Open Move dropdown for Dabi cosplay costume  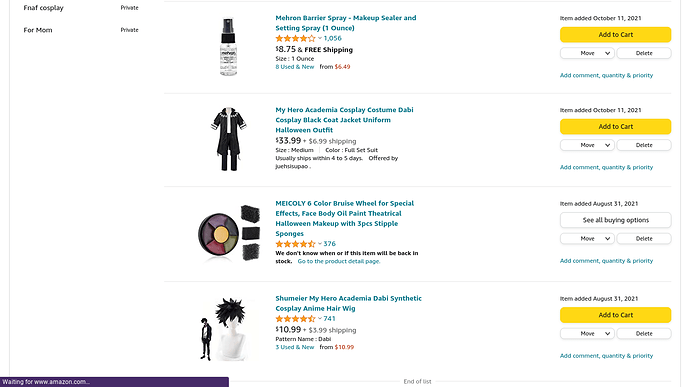point(587,145)
